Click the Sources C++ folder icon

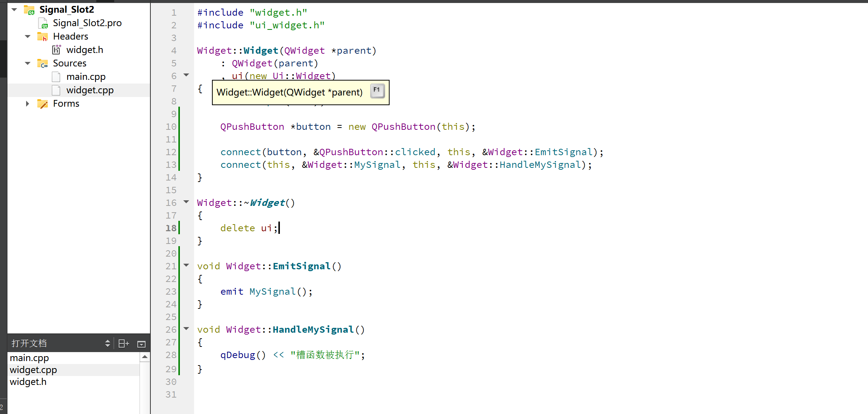coord(43,63)
